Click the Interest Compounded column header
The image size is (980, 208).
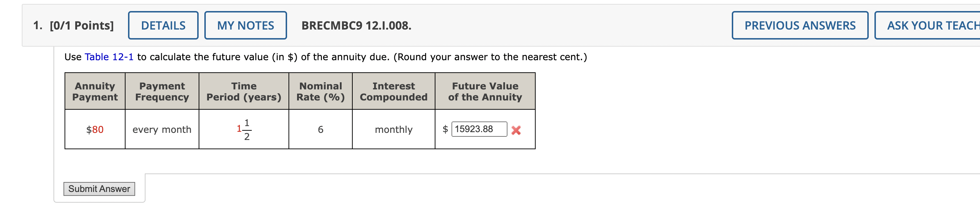tap(393, 91)
